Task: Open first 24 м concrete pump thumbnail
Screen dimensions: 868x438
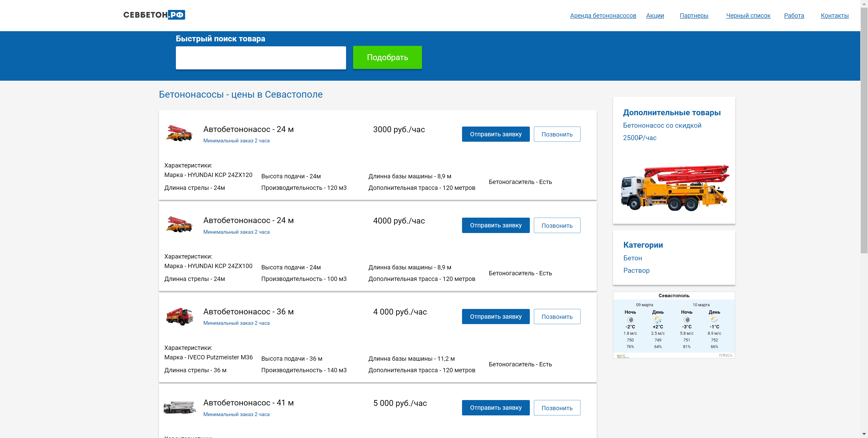Action: coord(179,133)
